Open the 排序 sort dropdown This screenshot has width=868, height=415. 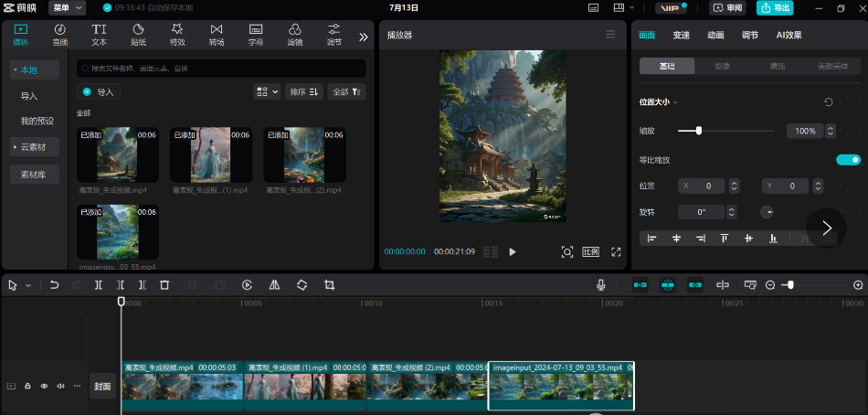304,91
